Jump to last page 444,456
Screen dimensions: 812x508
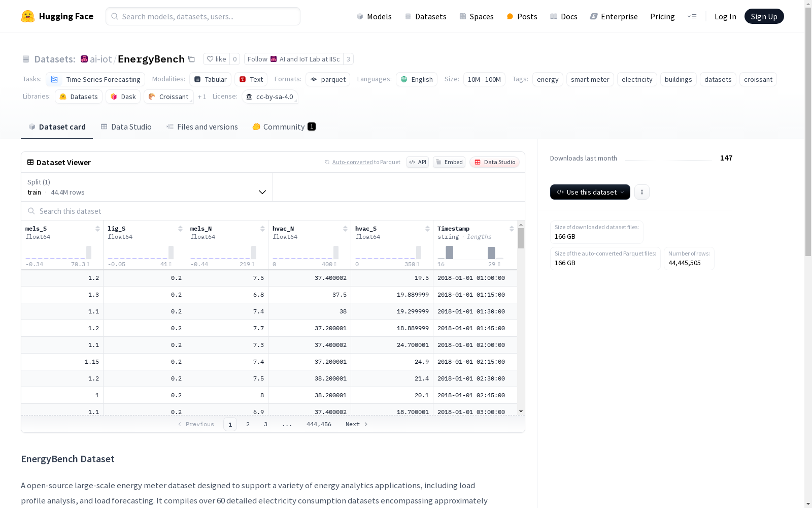tap(319, 424)
